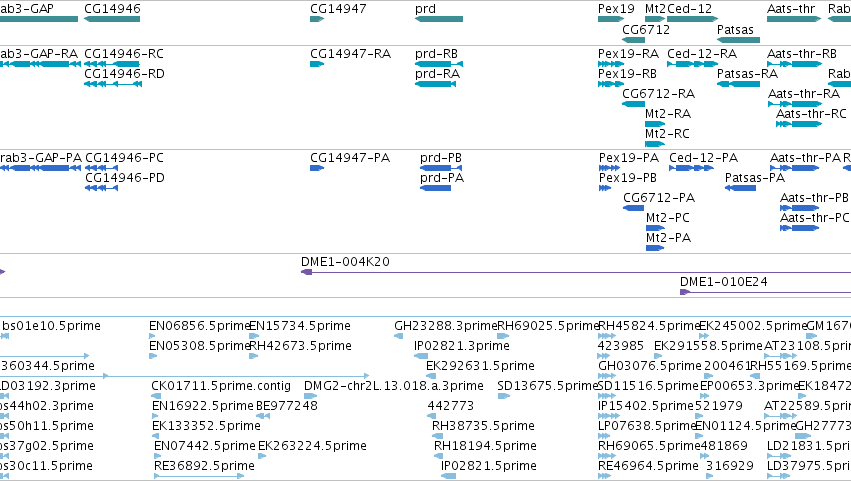Image resolution: width=851 pixels, height=481 pixels.
Task: Select protein Ced-12-PA
Action: click(x=691, y=168)
